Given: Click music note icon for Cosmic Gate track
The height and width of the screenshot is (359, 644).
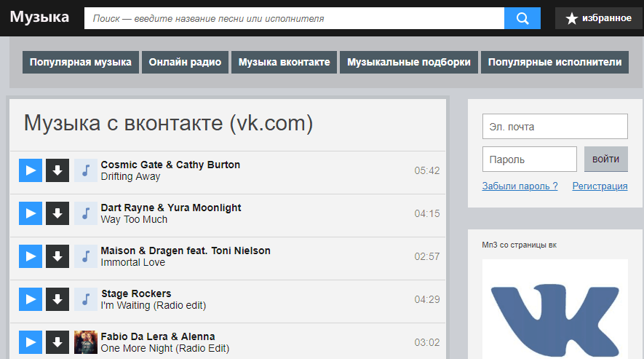Looking at the screenshot, I should 86,170.
